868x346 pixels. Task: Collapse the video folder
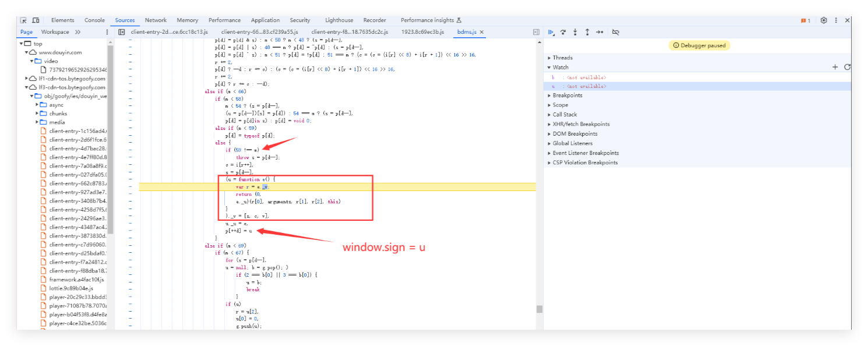[x=31, y=61]
